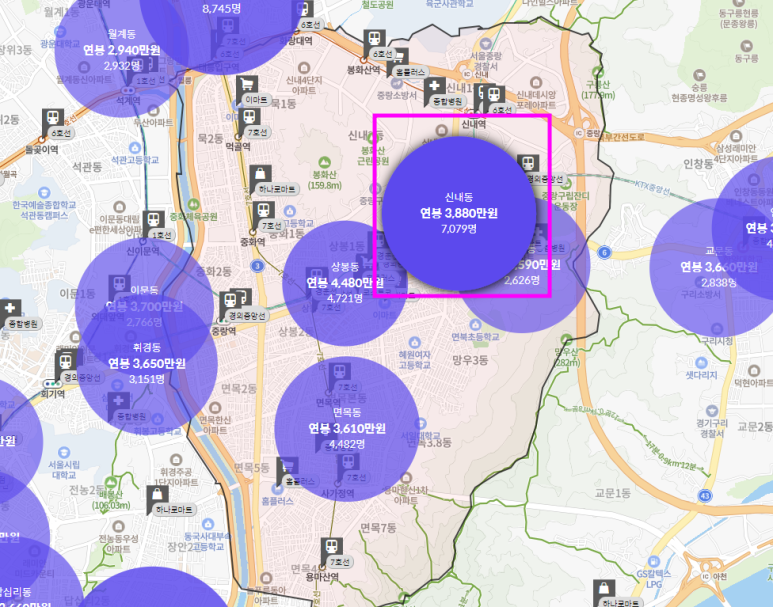Open the 종합병원 marker beside 이문1동
This screenshot has height=607, width=773.
point(10,309)
